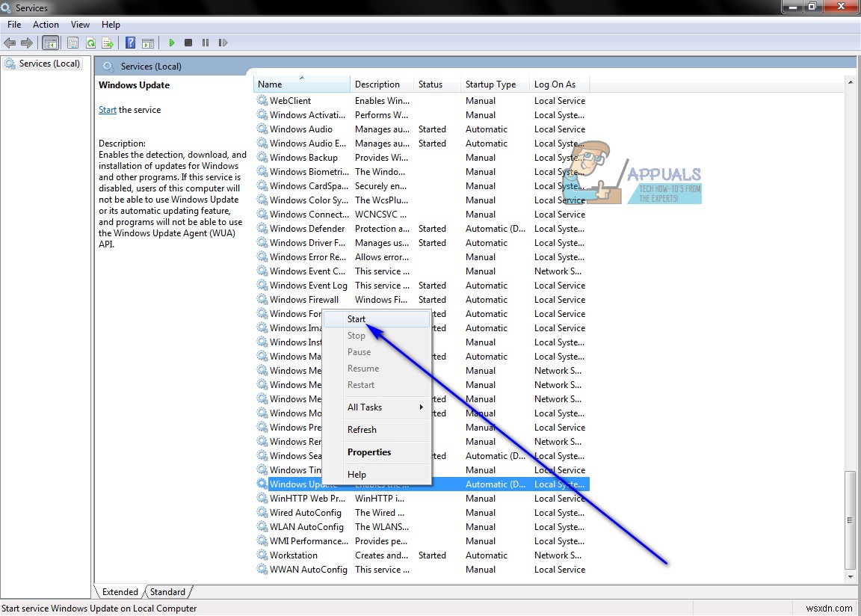Toggle the Show/Hide Action Pane icon

click(x=148, y=43)
